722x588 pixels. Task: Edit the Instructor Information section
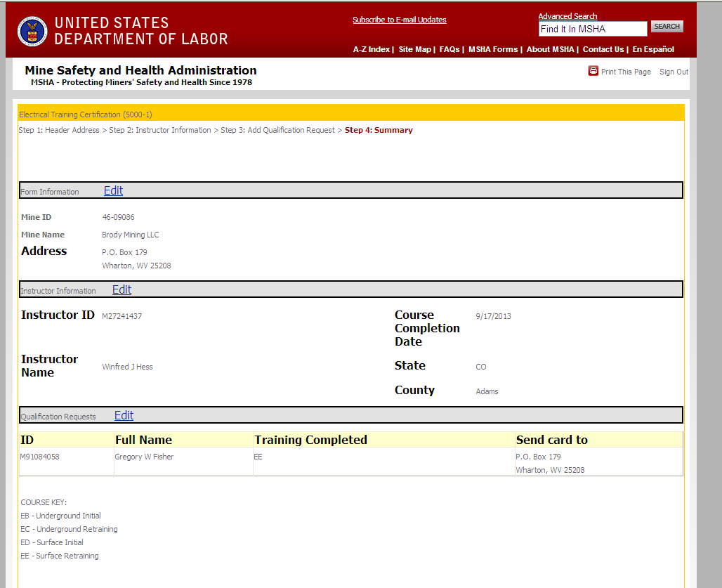[x=122, y=289]
